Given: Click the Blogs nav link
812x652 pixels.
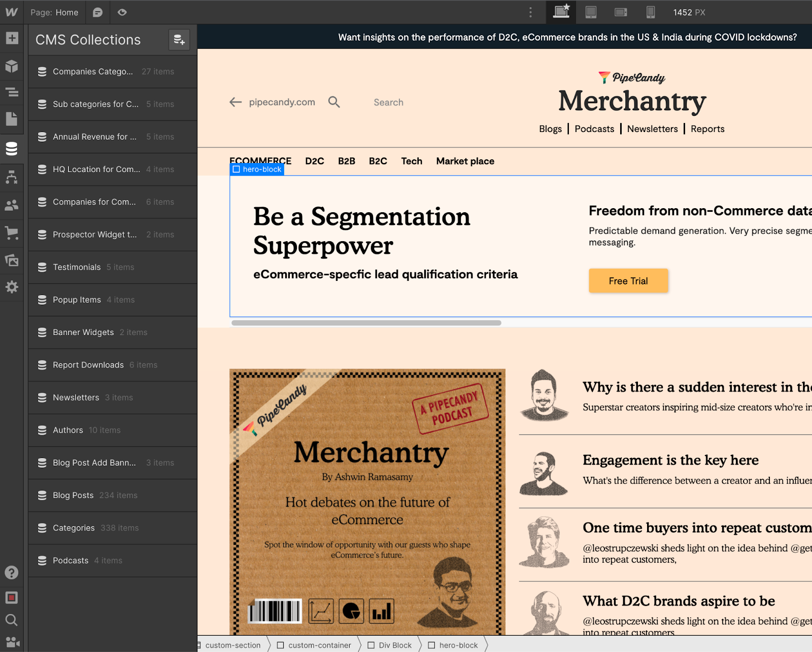Looking at the screenshot, I should click(x=550, y=129).
